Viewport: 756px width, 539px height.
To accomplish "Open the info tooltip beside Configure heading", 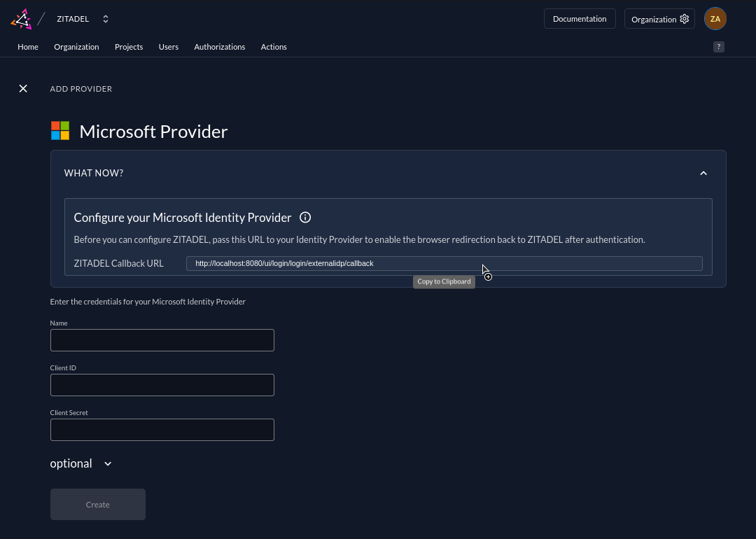I will [x=304, y=218].
